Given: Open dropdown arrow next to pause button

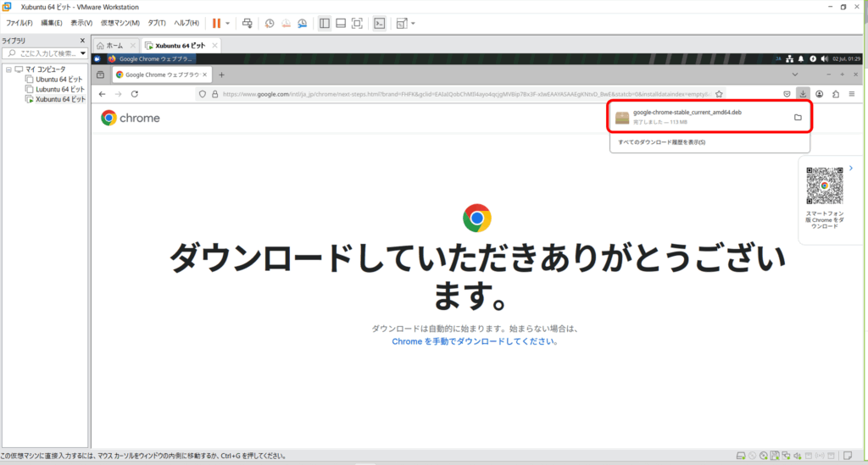Looking at the screenshot, I should [227, 23].
